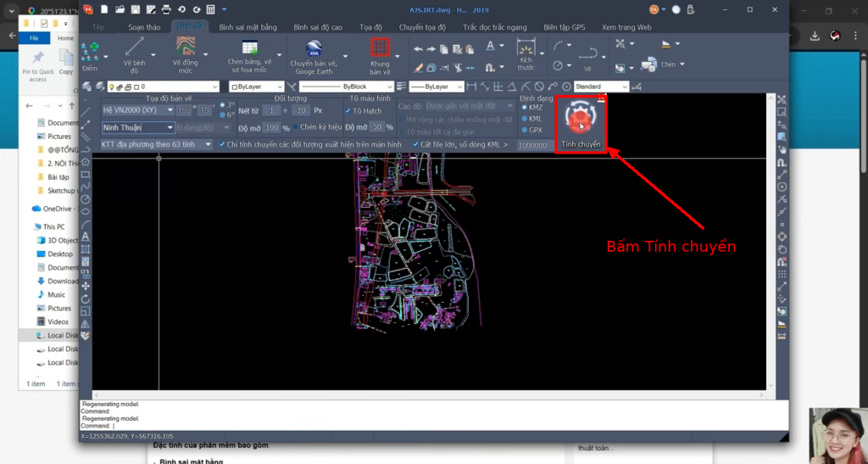Open the ByLayer lineweight dropdown

(437, 87)
